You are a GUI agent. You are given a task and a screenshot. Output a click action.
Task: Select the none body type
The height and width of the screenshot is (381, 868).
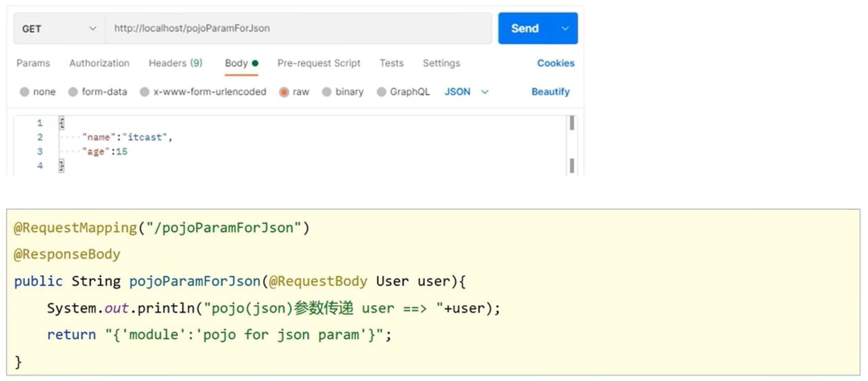coord(38,92)
